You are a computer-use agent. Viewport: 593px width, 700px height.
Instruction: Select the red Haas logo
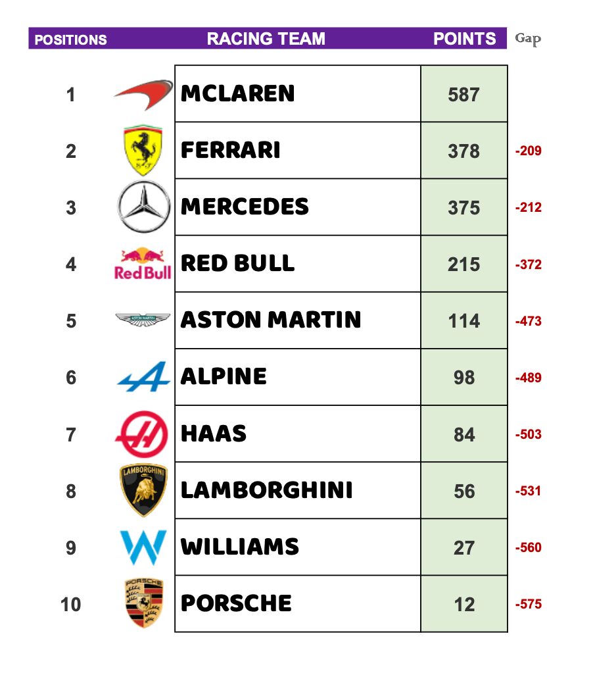click(x=143, y=434)
